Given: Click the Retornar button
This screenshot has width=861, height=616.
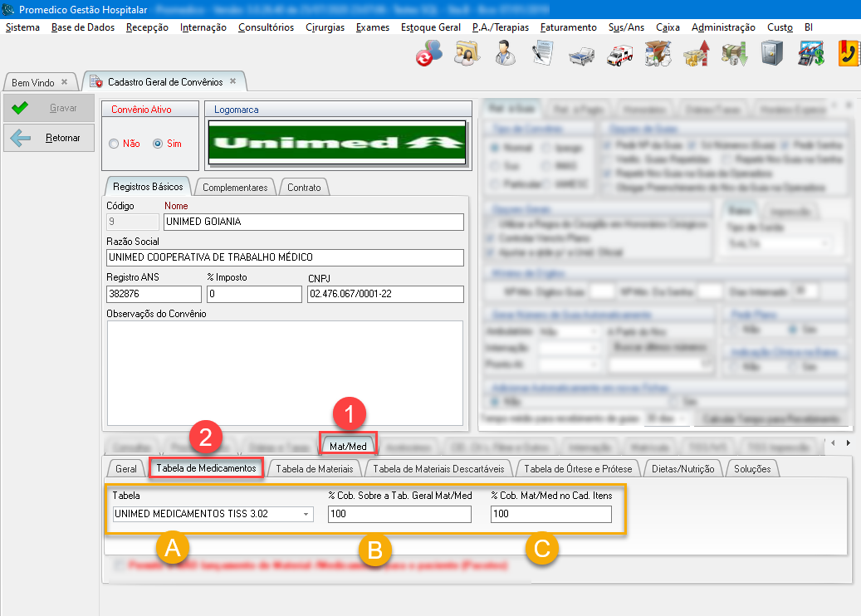Looking at the screenshot, I should point(50,138).
